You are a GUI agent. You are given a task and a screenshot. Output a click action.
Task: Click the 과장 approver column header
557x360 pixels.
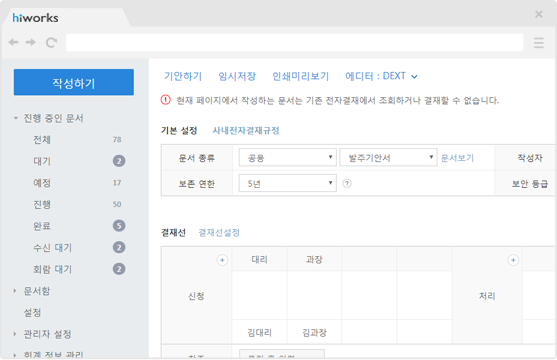(x=314, y=259)
